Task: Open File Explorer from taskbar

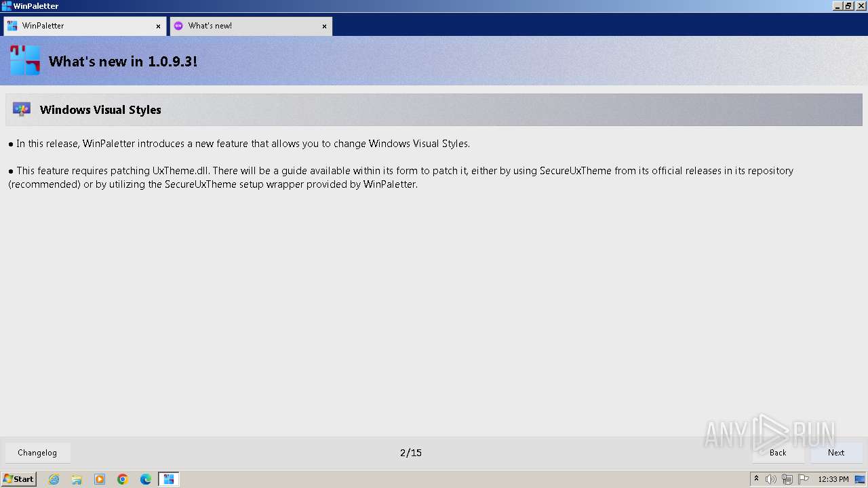Action: (x=77, y=479)
